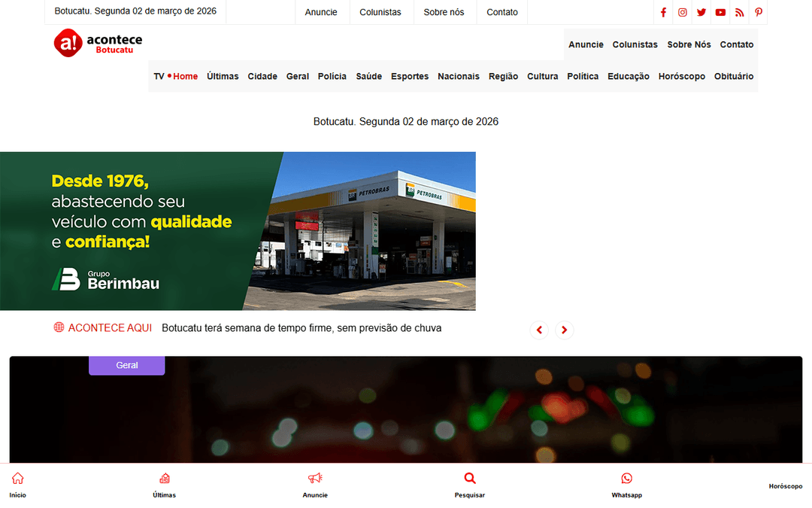Image resolution: width=812 pixels, height=508 pixels.
Task: Open the Geral category in main menu
Action: click(x=298, y=76)
